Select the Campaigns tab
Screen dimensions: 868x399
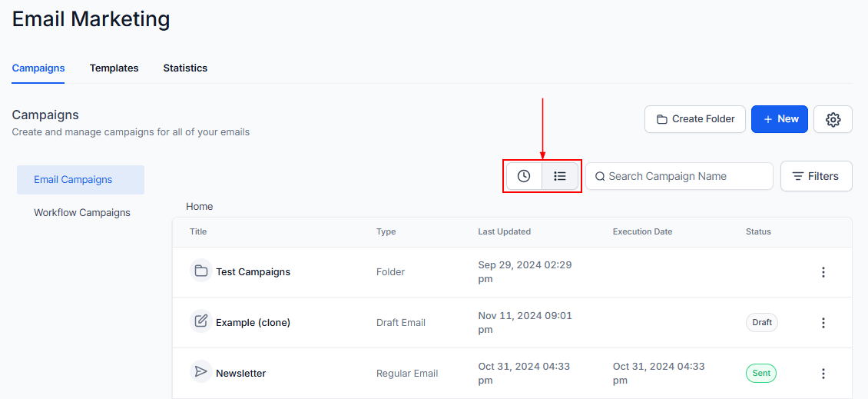click(38, 68)
